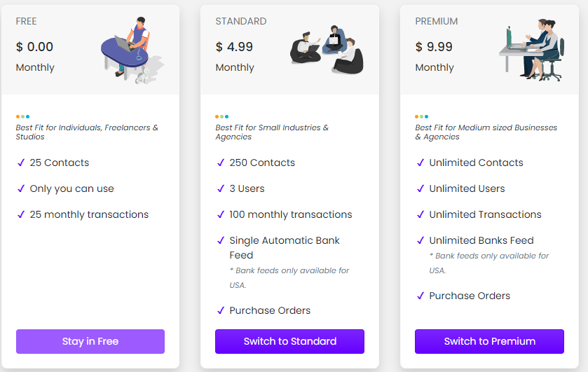Click the checkmark beside Only you can use
Screen dimensions: 588x372
(21, 188)
